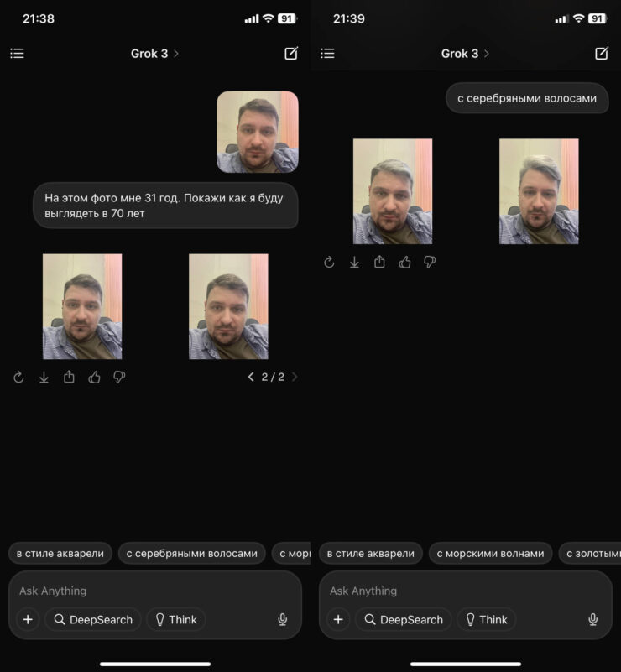Go to the previous response version near 2/2
The width and height of the screenshot is (621, 672).
250,378
